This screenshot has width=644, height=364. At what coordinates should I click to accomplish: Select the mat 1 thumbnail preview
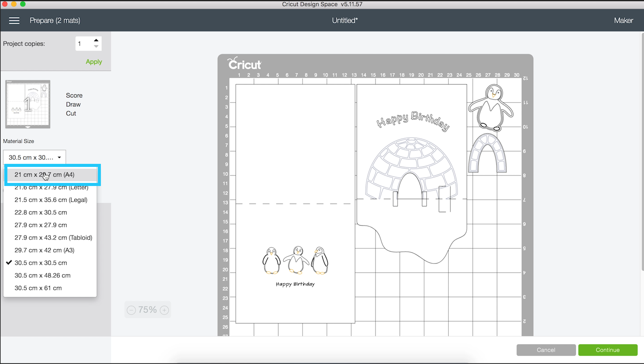pos(28,104)
